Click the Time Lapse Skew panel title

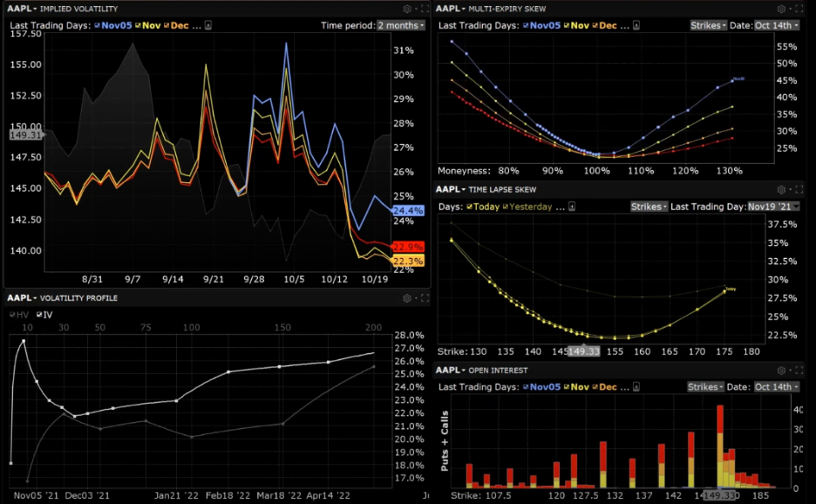click(502, 189)
